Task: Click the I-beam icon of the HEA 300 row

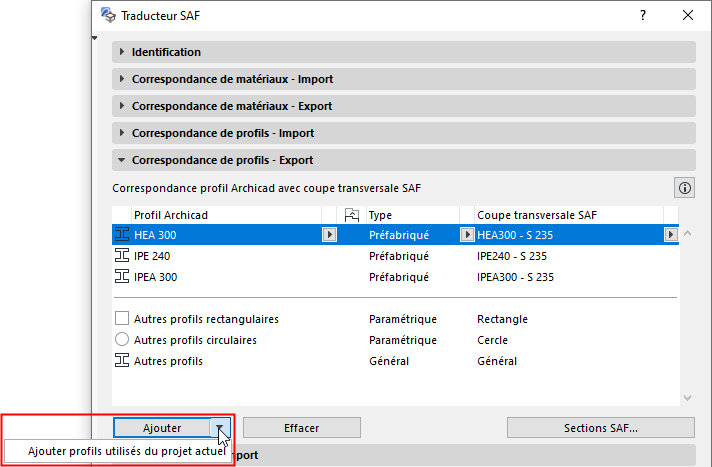Action: 122,234
